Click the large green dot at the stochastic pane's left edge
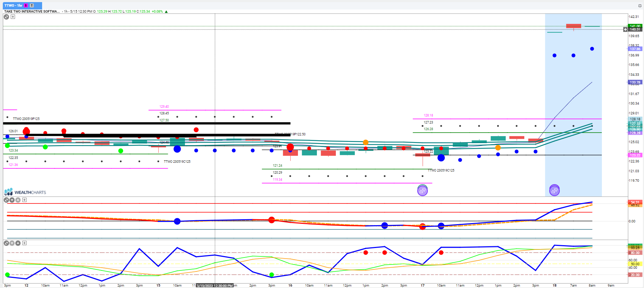 tap(7, 275)
